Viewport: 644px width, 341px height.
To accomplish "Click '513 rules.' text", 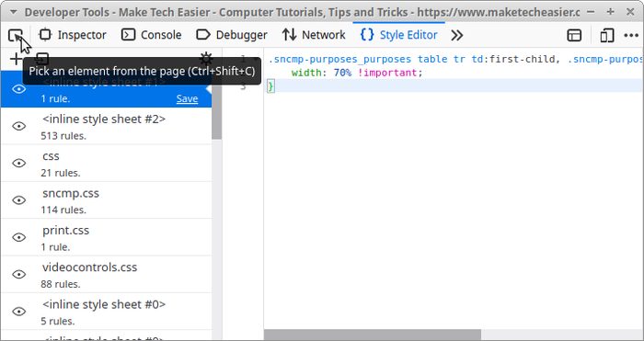I will 63,136.
